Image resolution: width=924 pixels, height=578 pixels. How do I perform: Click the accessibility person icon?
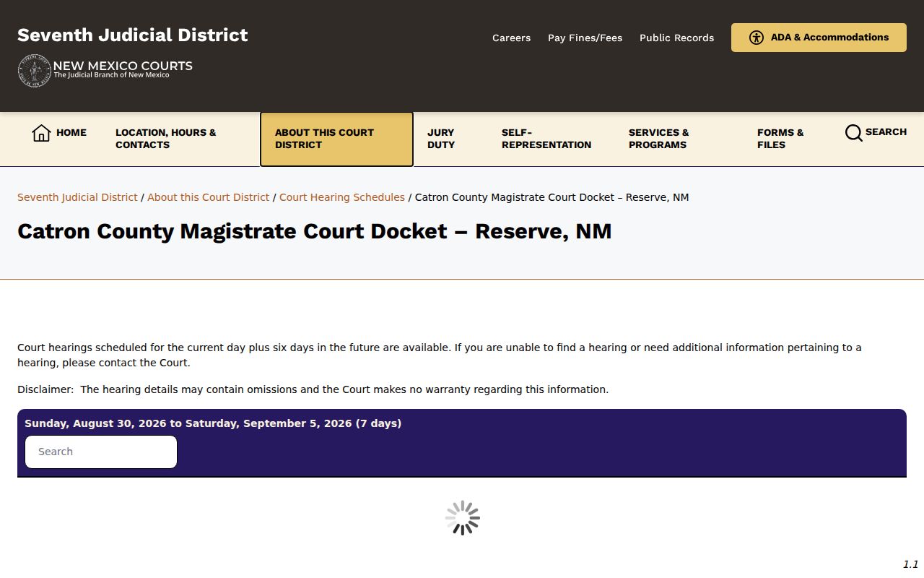757,38
